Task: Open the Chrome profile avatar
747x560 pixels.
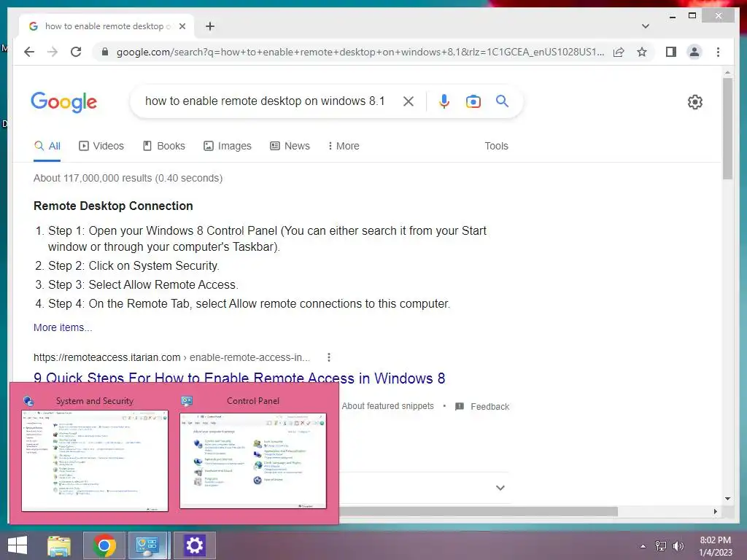Action: [694, 52]
